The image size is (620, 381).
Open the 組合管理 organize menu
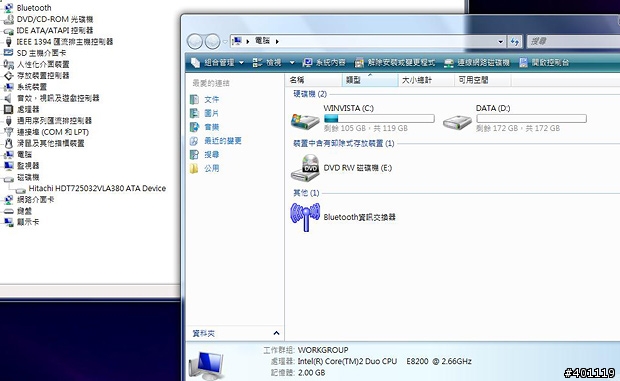(x=217, y=62)
